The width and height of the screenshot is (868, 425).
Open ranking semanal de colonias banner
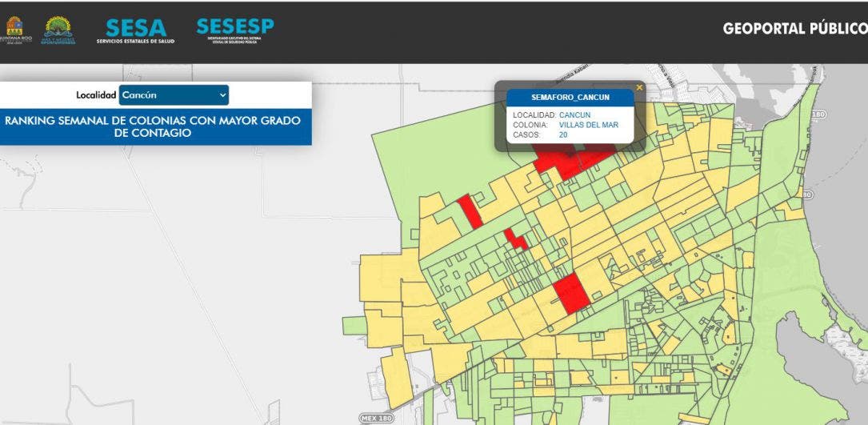click(x=154, y=126)
